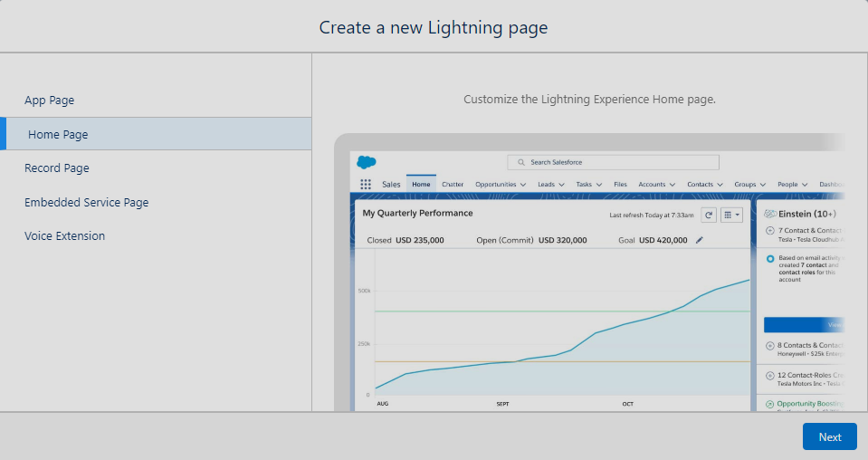Click the Home tab in preview

(x=421, y=185)
